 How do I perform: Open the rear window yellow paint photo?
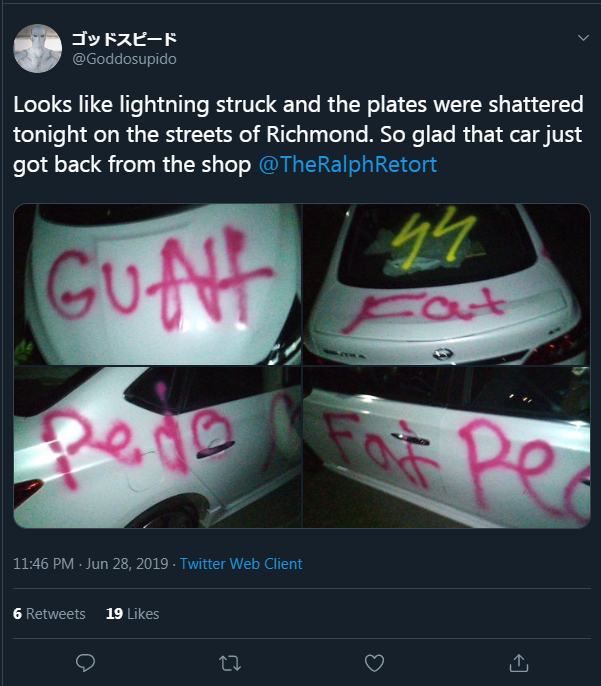click(x=447, y=284)
